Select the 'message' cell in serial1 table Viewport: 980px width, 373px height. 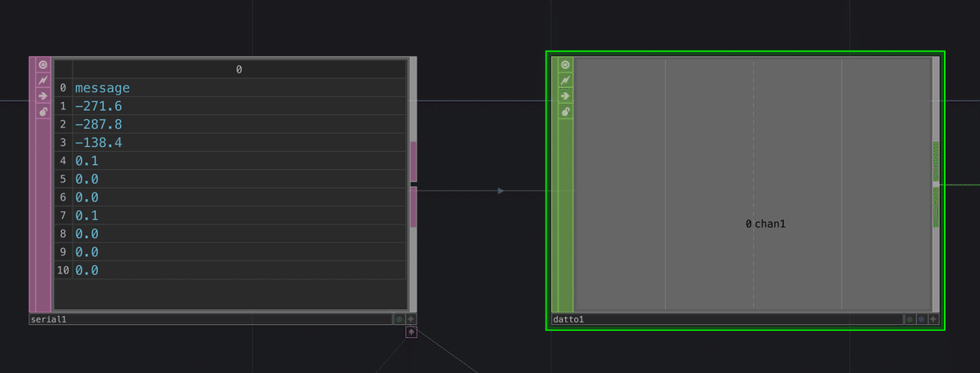click(239, 88)
